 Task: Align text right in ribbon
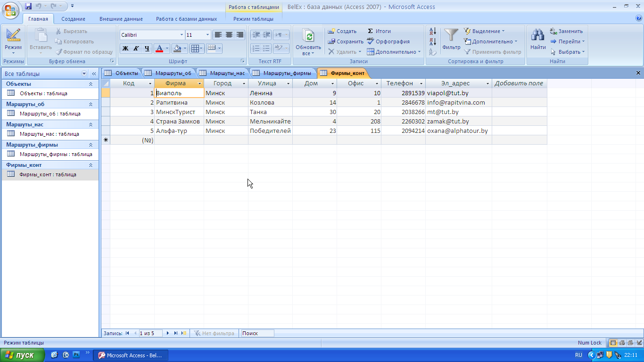240,35
